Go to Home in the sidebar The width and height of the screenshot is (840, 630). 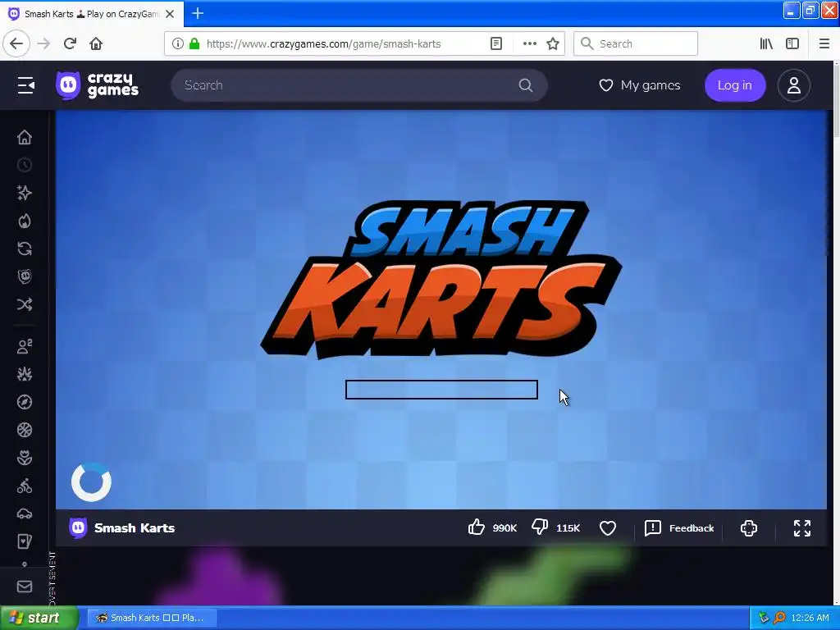[x=25, y=137]
